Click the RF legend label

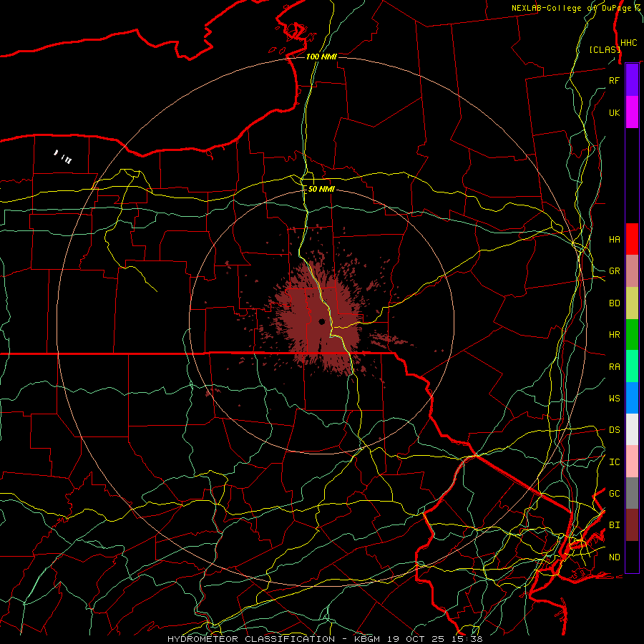pyautogui.click(x=614, y=80)
